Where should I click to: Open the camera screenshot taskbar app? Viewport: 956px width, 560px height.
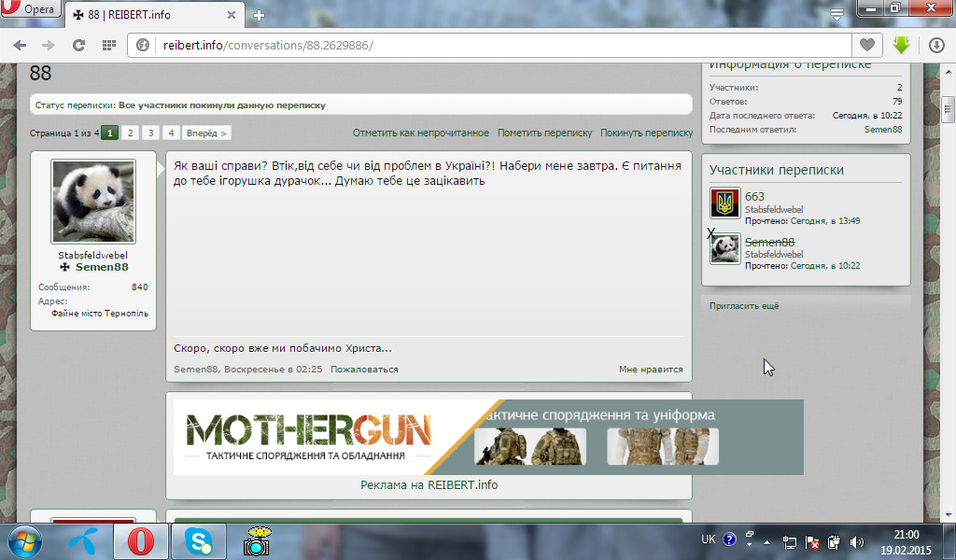[257, 541]
